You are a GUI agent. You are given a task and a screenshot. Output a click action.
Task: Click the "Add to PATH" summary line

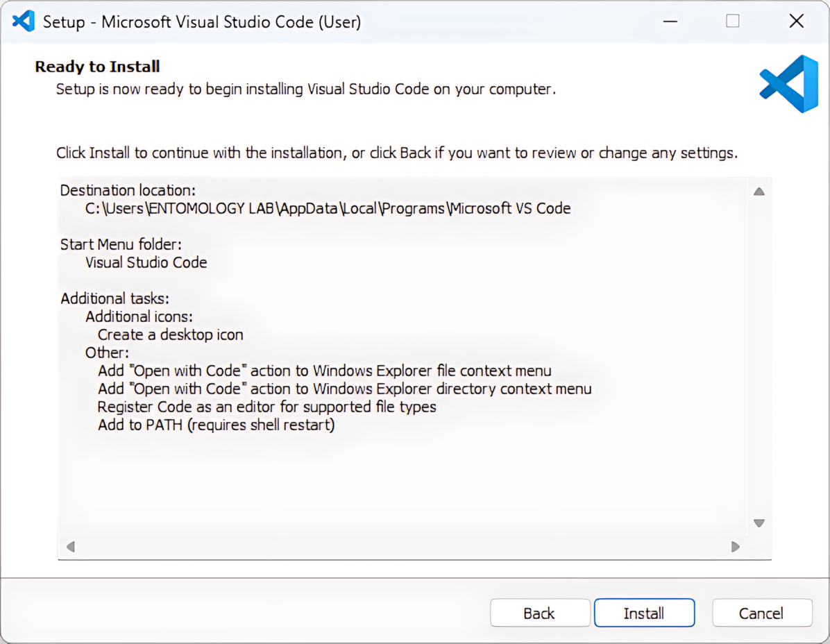click(x=216, y=425)
